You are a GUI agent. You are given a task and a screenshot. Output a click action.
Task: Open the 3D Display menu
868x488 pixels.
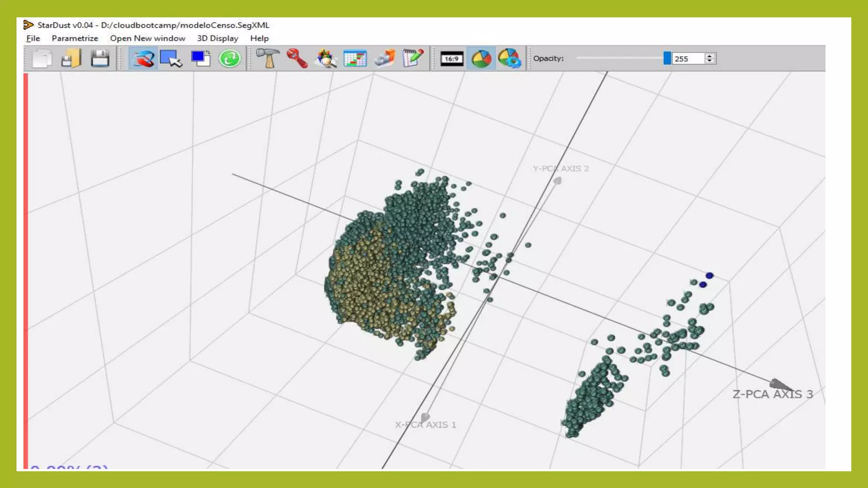click(x=217, y=38)
